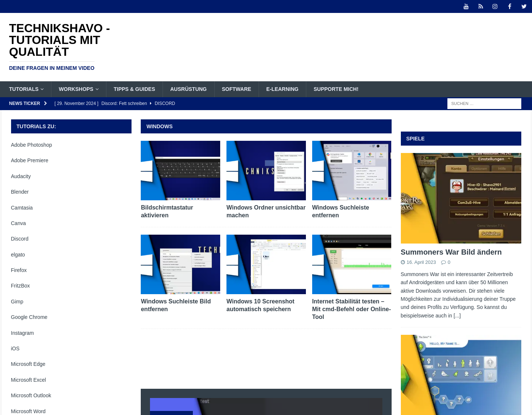Viewport: 532px width, 415px height.
Task: Open Instagram tutorials in sidebar
Action: [x=23, y=333]
